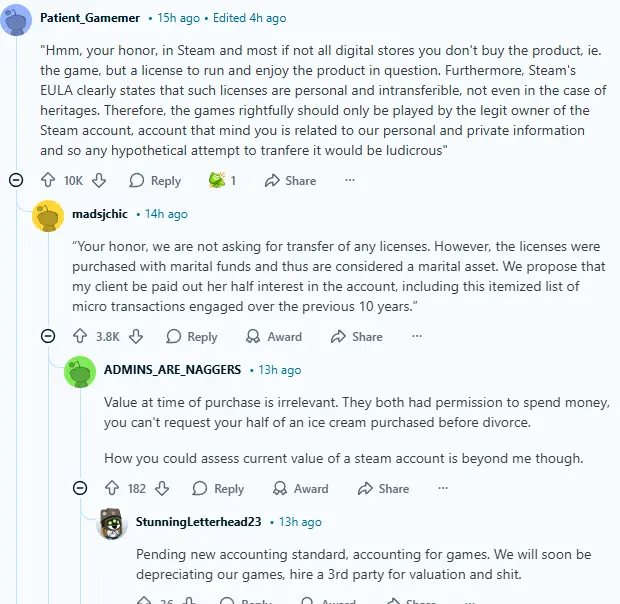
Task: Open more options on ADMINS_ARE_NAGGERS's comment
Action: (444, 489)
